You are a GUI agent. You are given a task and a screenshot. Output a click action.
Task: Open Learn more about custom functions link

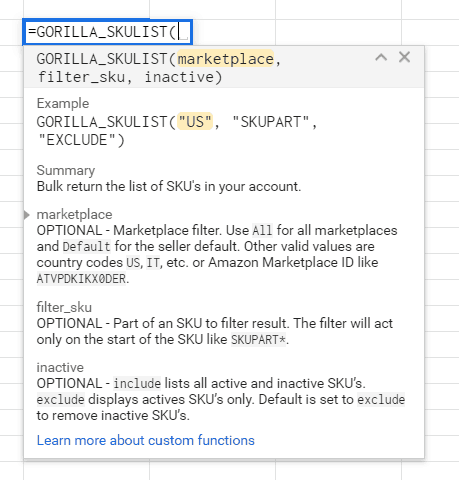click(x=146, y=440)
